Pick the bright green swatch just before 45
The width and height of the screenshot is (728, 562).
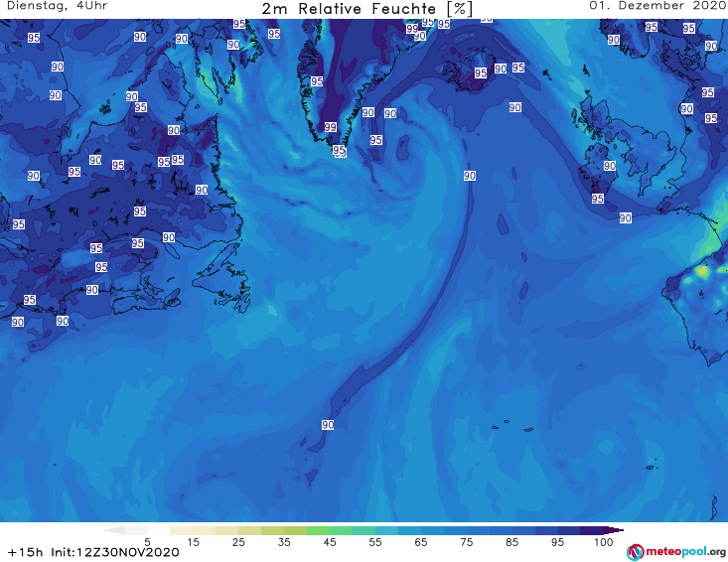click(318, 530)
